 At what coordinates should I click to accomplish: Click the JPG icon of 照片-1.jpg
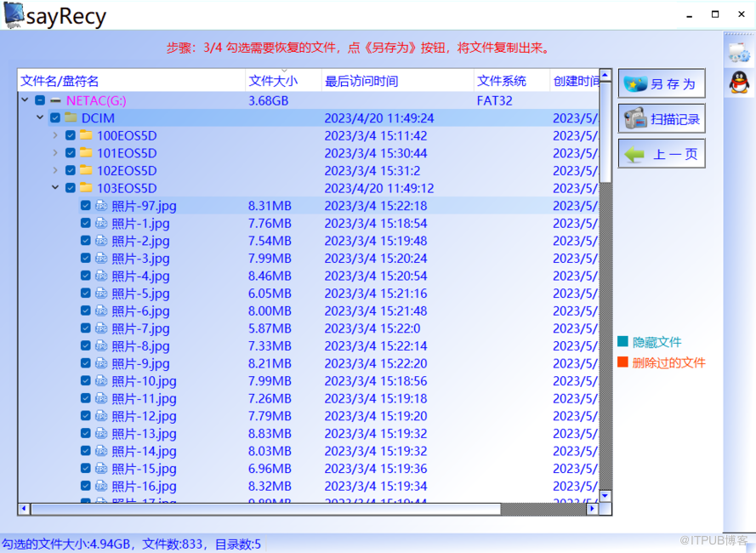101,223
